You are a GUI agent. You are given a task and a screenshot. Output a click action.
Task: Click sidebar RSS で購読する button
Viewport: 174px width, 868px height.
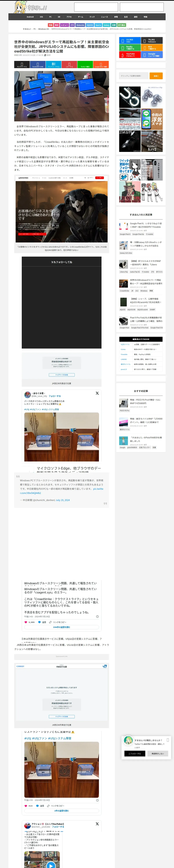click(x=152, y=47)
